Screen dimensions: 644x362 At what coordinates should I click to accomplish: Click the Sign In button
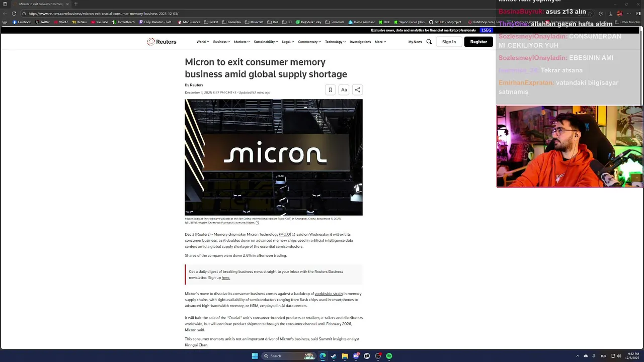(449, 42)
